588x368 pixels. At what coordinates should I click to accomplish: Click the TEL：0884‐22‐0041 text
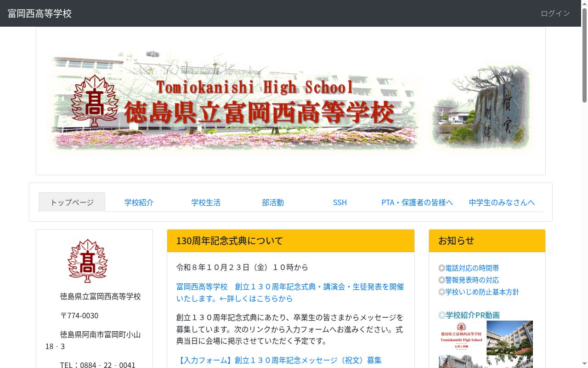(97, 365)
